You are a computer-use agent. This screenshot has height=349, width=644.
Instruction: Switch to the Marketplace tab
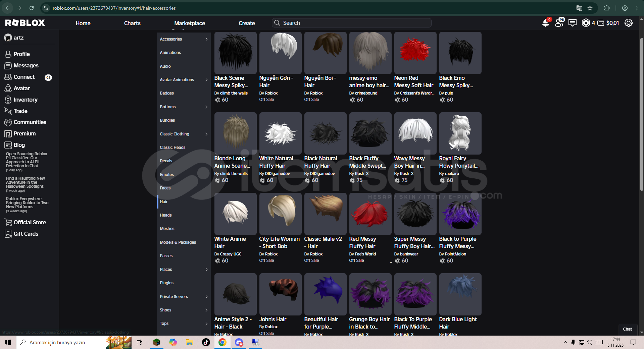tap(189, 23)
